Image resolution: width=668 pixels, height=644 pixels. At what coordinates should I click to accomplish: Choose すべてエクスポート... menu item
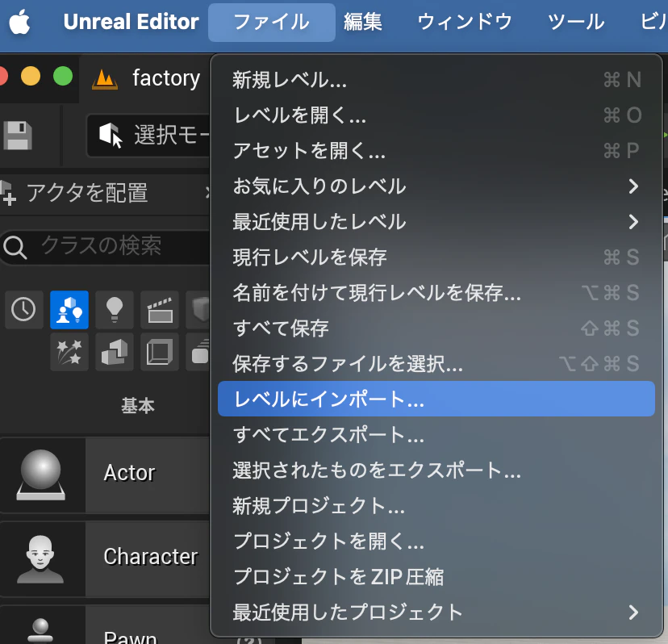[x=436, y=435]
